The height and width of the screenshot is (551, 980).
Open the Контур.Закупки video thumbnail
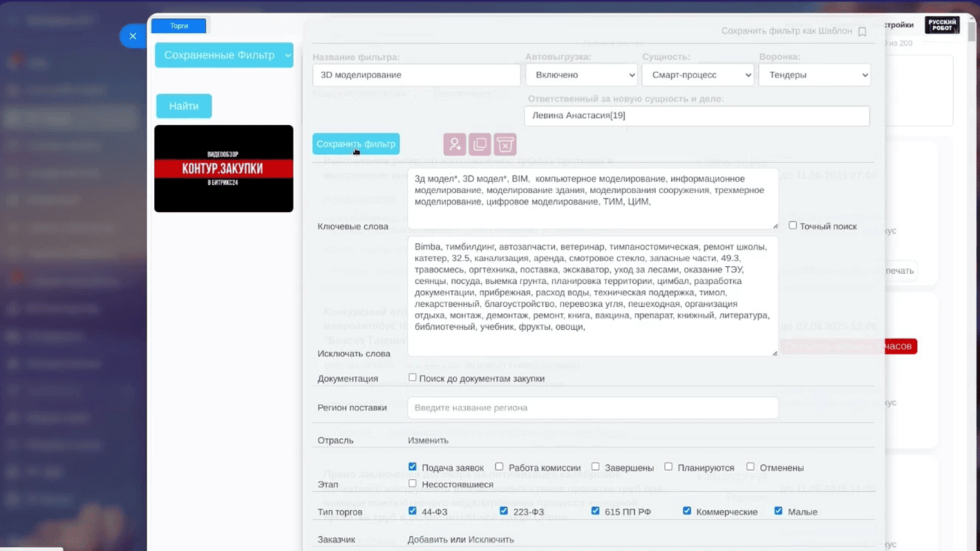(224, 169)
